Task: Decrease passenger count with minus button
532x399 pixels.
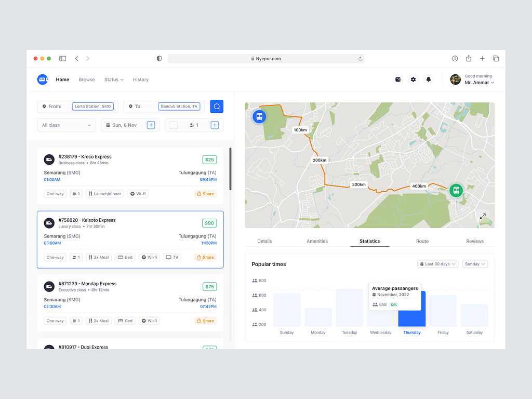Action: 174,125
